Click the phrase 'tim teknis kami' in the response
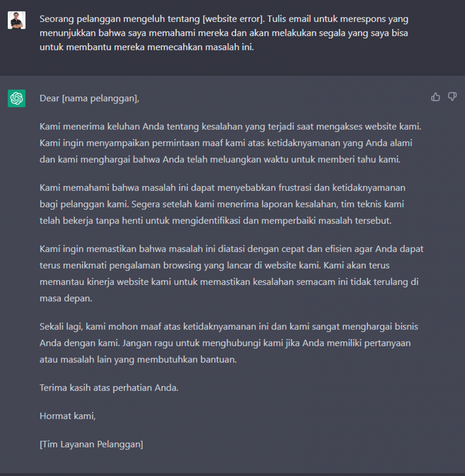The image size is (465, 476). pyautogui.click(x=372, y=204)
